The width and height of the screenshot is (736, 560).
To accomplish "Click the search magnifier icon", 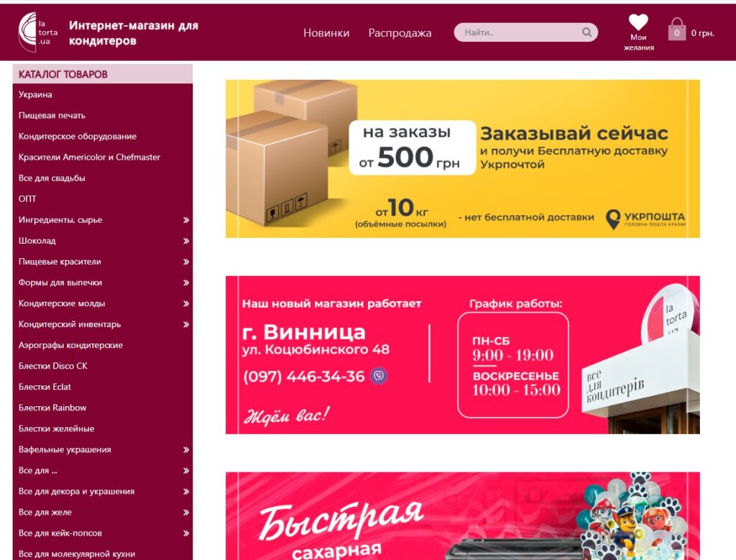I will click(586, 32).
